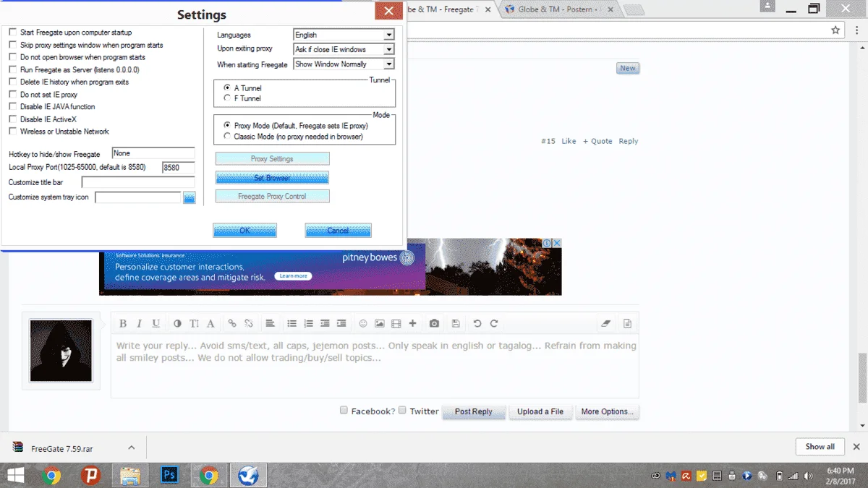This screenshot has height=488, width=868.
Task: Insert an unordered bullet list
Action: point(292,323)
